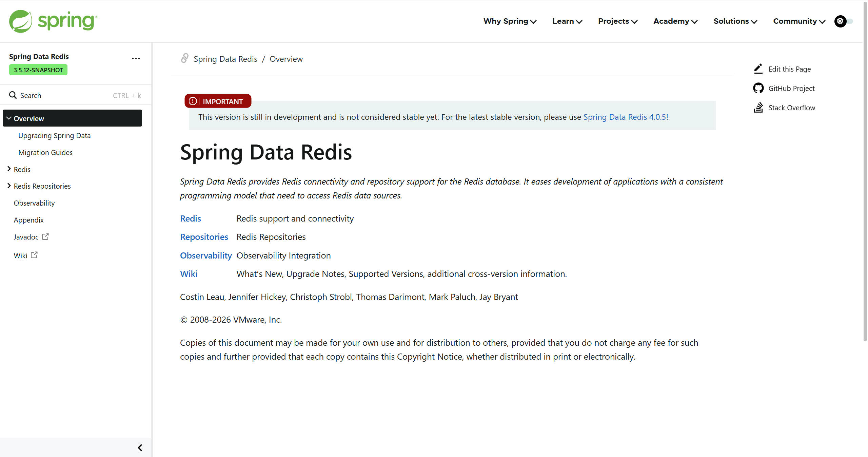Open the Javadoc external link

click(x=26, y=237)
